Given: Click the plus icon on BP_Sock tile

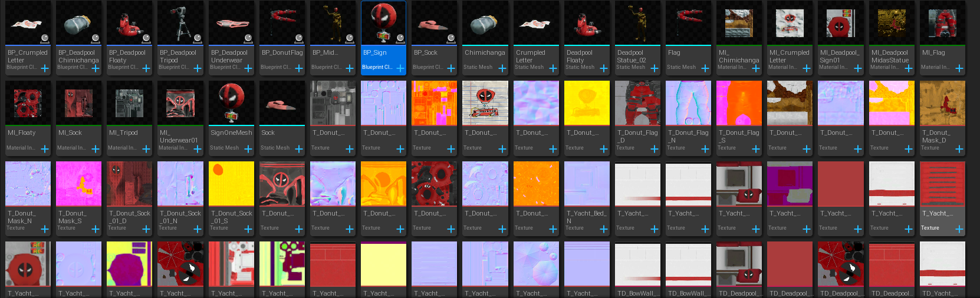Looking at the screenshot, I should [451, 69].
